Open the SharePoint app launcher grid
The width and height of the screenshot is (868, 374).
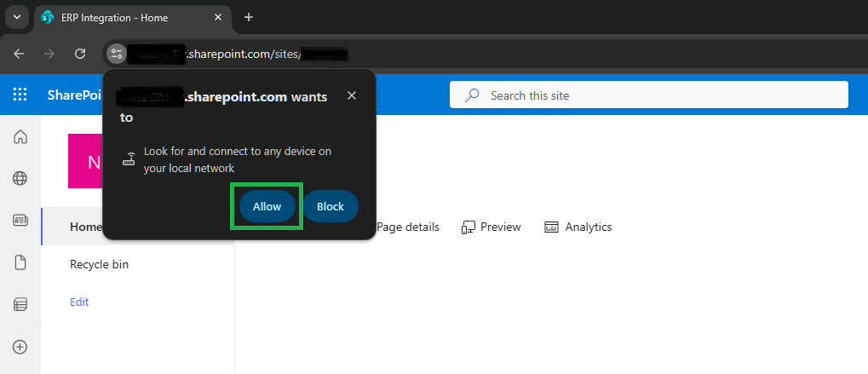click(x=20, y=95)
